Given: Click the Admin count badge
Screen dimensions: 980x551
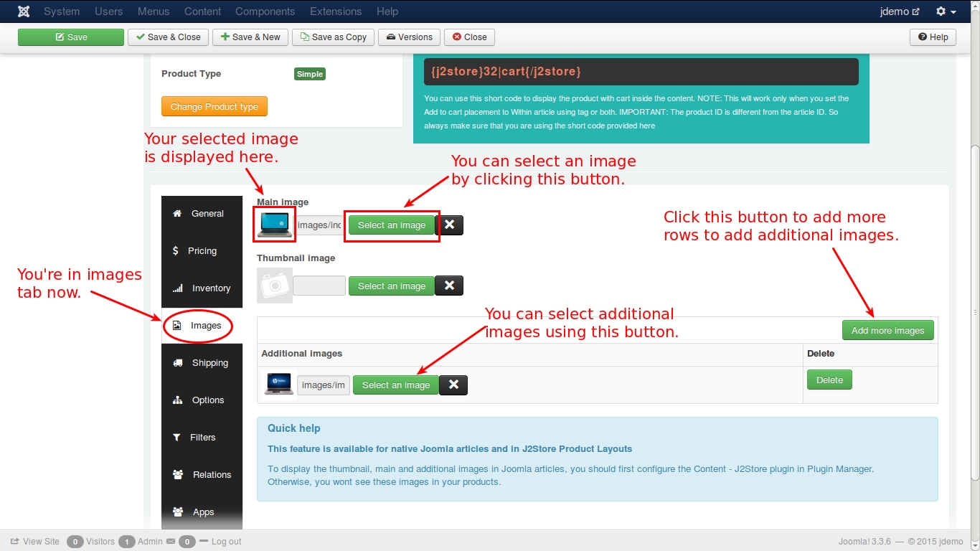Looking at the screenshot, I should (127, 542).
